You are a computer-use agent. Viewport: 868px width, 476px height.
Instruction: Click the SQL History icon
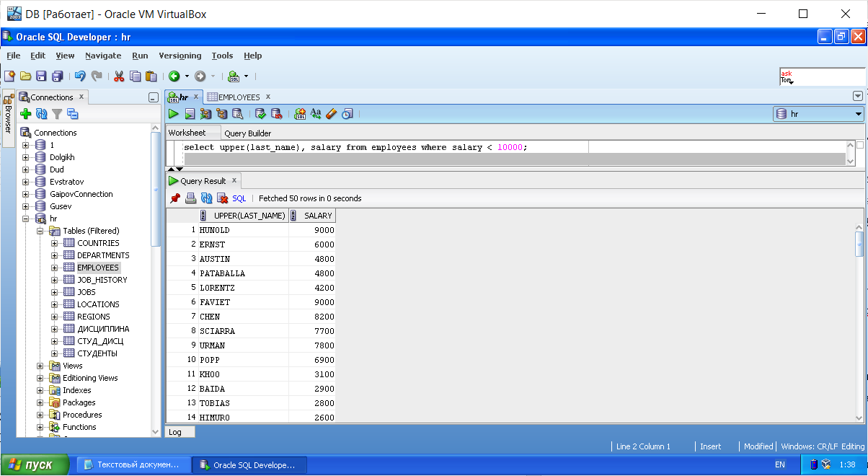(x=347, y=113)
